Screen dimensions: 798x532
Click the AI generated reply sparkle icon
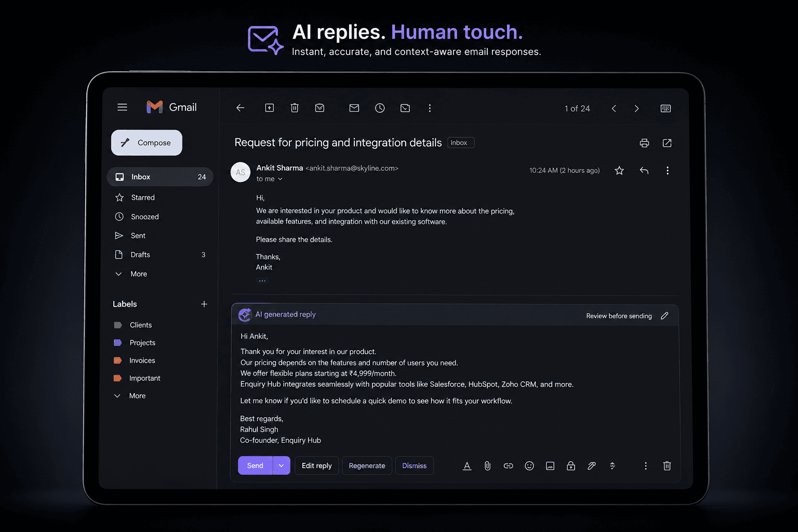click(245, 314)
